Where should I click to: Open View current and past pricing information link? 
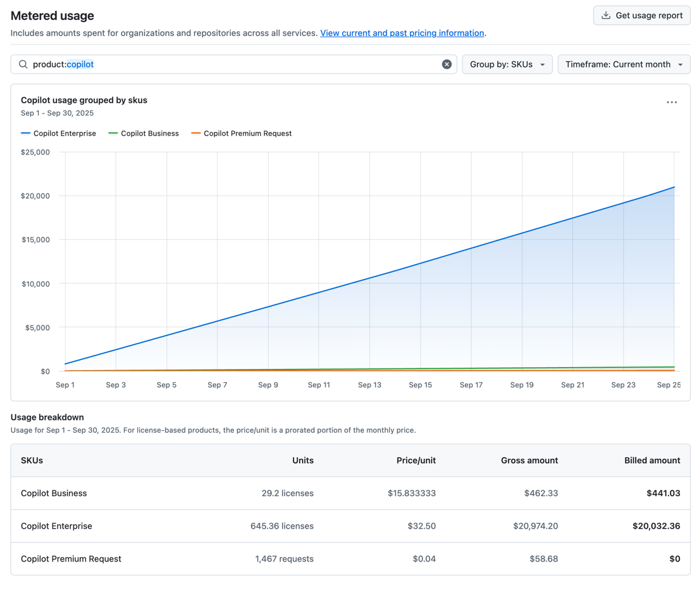402,33
